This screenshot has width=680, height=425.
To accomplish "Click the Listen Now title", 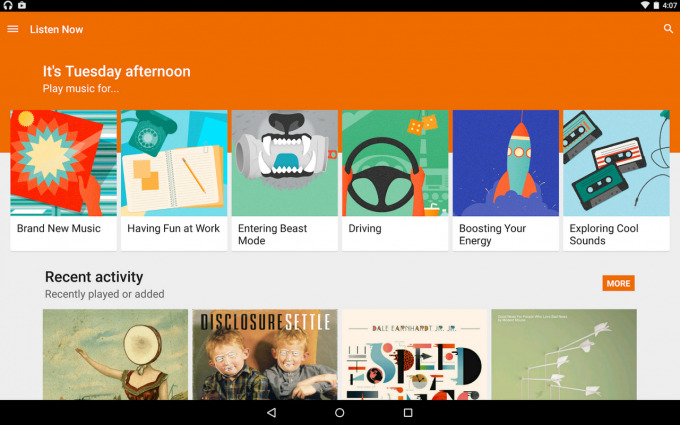I will pyautogui.click(x=56, y=29).
